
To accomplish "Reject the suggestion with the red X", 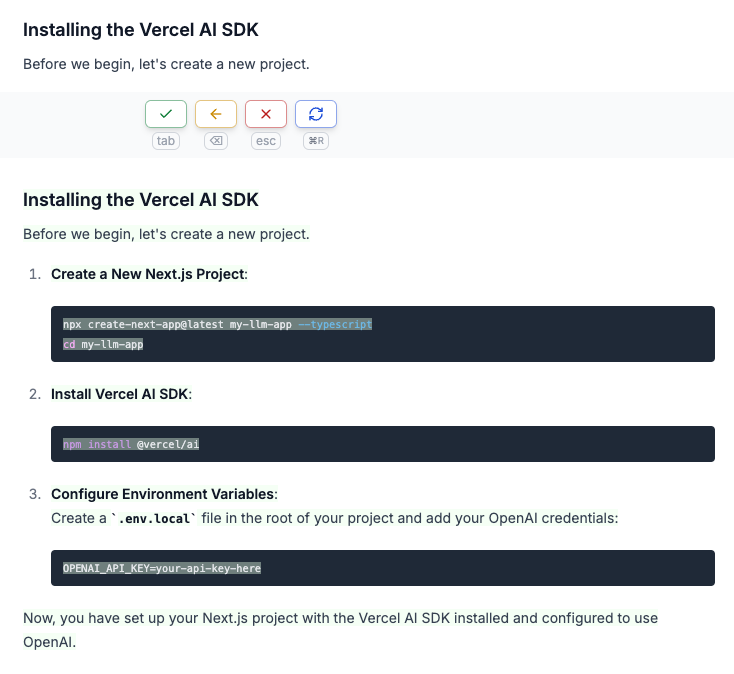I will pyautogui.click(x=266, y=114).
